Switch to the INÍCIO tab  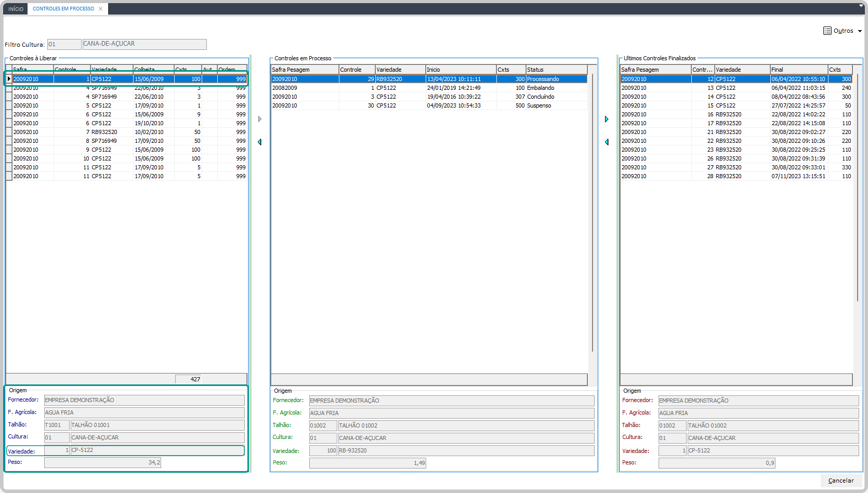(16, 9)
